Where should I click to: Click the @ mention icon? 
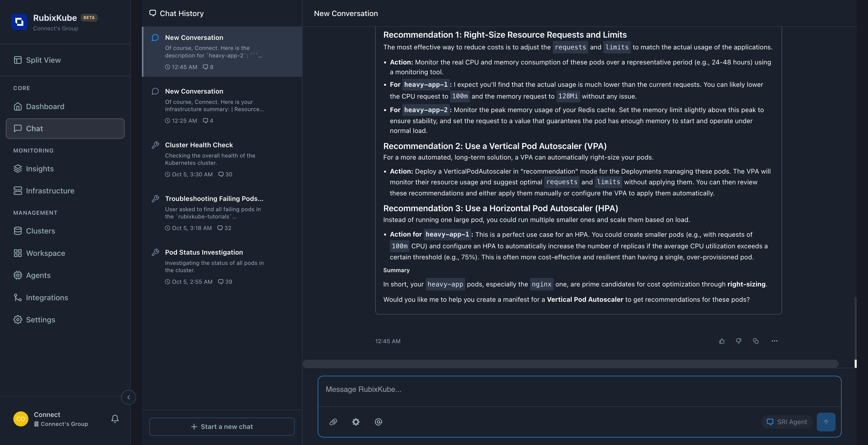(378, 422)
